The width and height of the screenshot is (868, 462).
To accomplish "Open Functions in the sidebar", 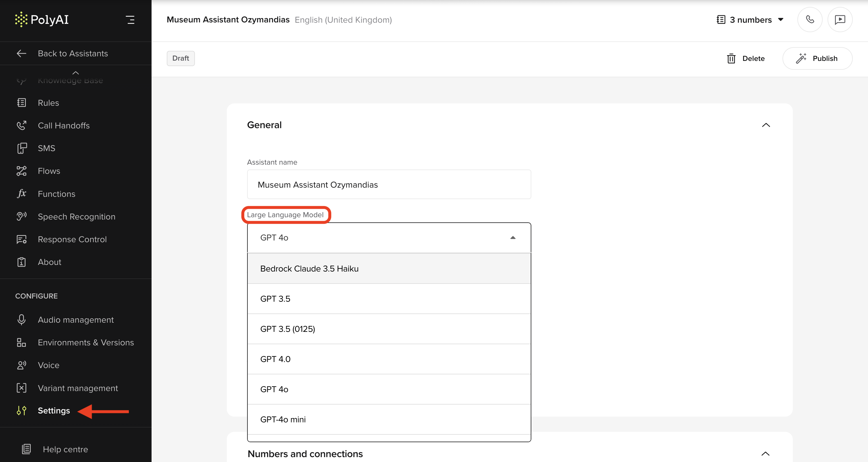I will [56, 194].
